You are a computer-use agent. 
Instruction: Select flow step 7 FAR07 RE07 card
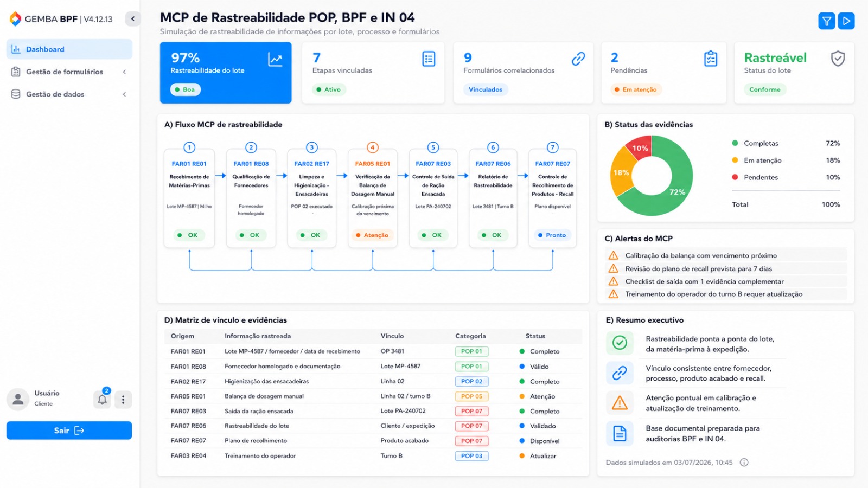tap(552, 198)
